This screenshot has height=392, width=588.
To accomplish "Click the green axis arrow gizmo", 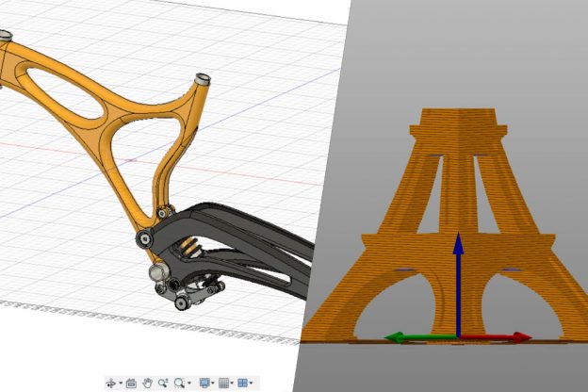I will click(422, 337).
